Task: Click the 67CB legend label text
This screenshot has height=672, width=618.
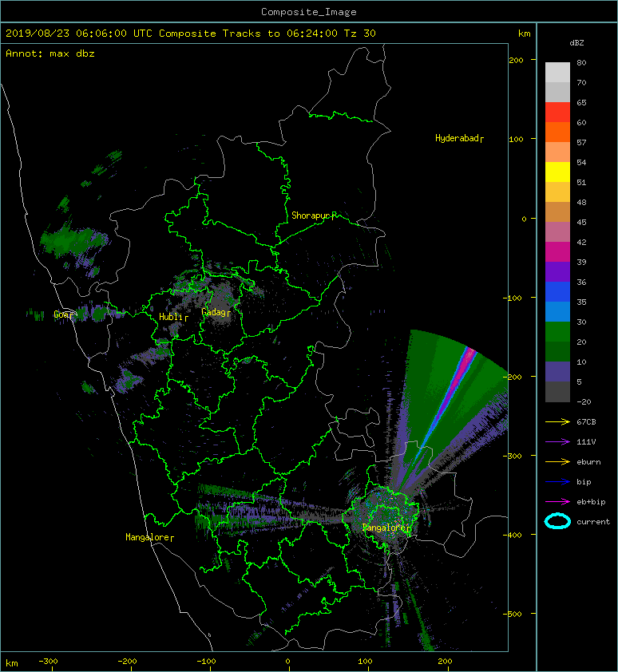Action: 586,422
